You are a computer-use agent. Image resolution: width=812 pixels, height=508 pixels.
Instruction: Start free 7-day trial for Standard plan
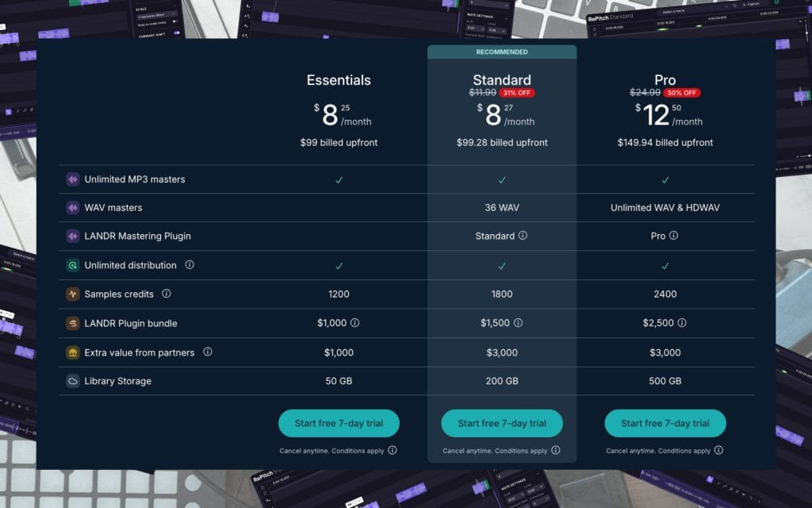502,423
